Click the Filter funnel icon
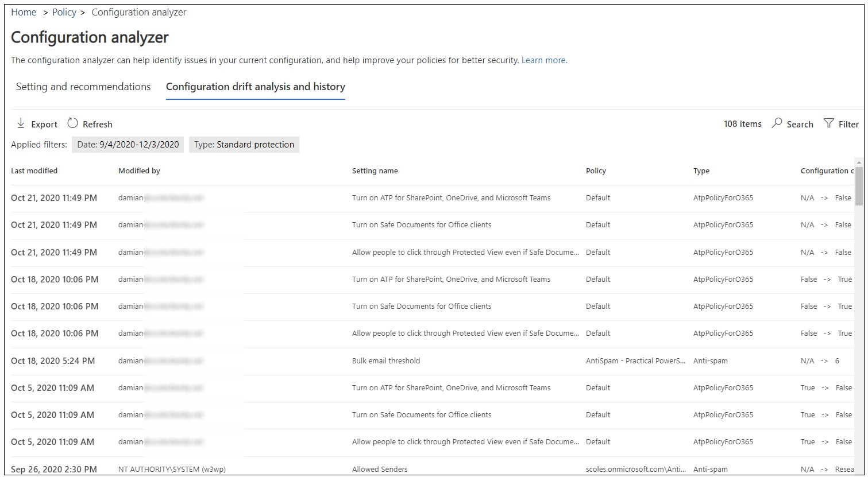The height and width of the screenshot is (477, 868). [828, 123]
